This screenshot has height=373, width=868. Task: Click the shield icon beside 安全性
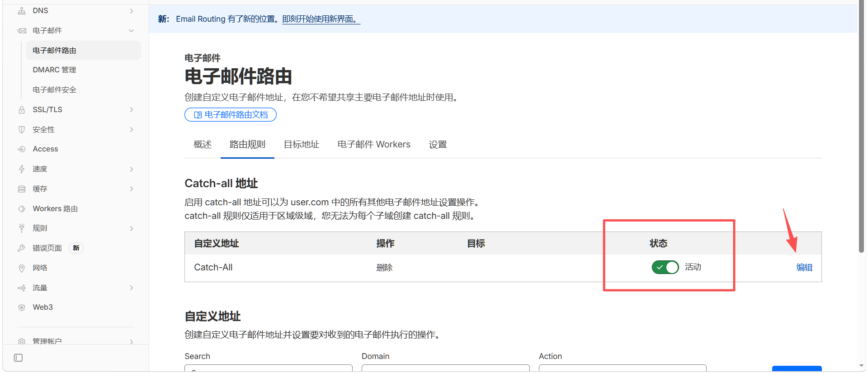click(x=22, y=130)
